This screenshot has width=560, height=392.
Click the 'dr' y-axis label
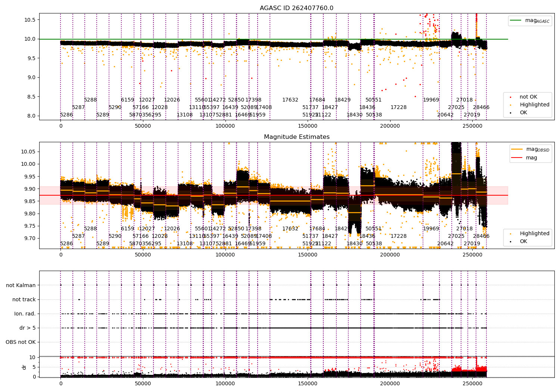click(x=24, y=367)
